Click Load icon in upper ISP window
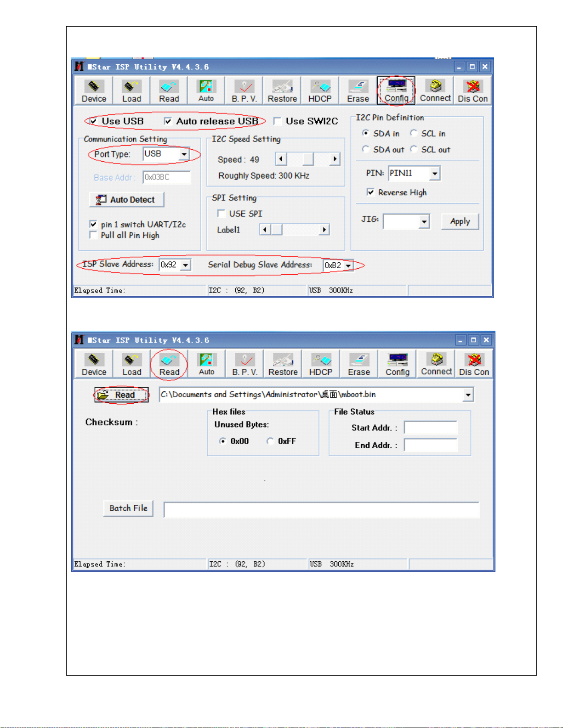The height and width of the screenshot is (728, 563). (131, 90)
